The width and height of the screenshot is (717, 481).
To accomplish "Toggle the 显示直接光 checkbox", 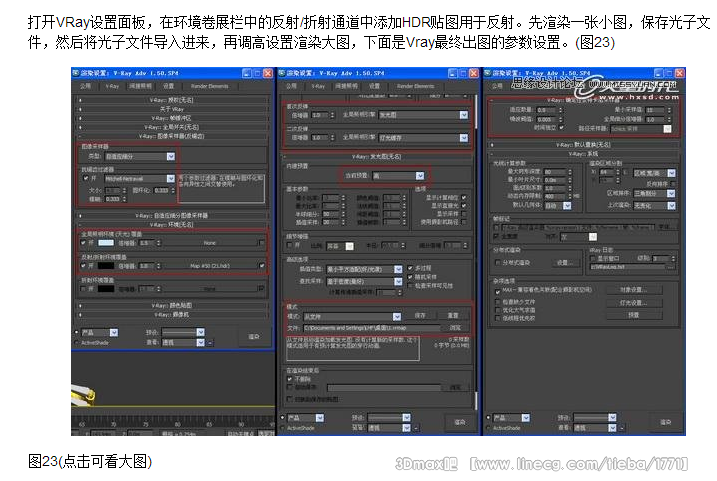I will click(464, 206).
